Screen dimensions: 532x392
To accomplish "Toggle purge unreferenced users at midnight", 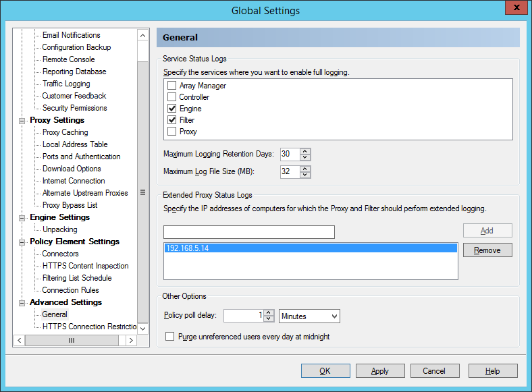I will coord(170,336).
